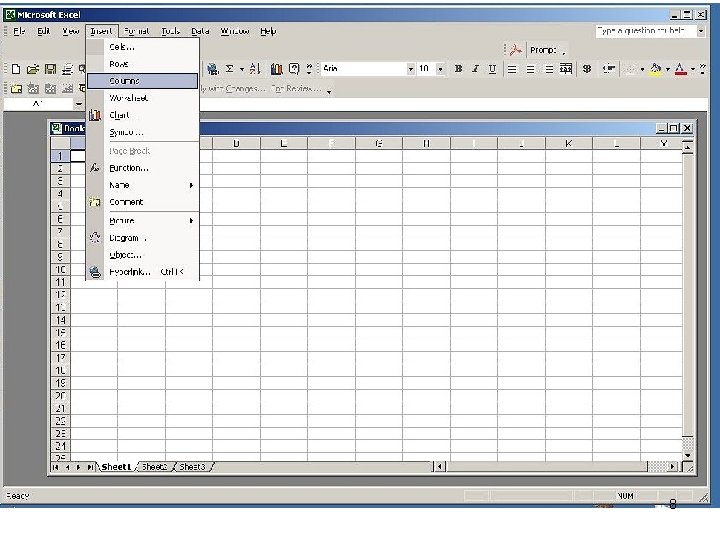Click the first icon on the Reviewing toolbar
The height and width of the screenshot is (540, 720).
click(x=16, y=88)
